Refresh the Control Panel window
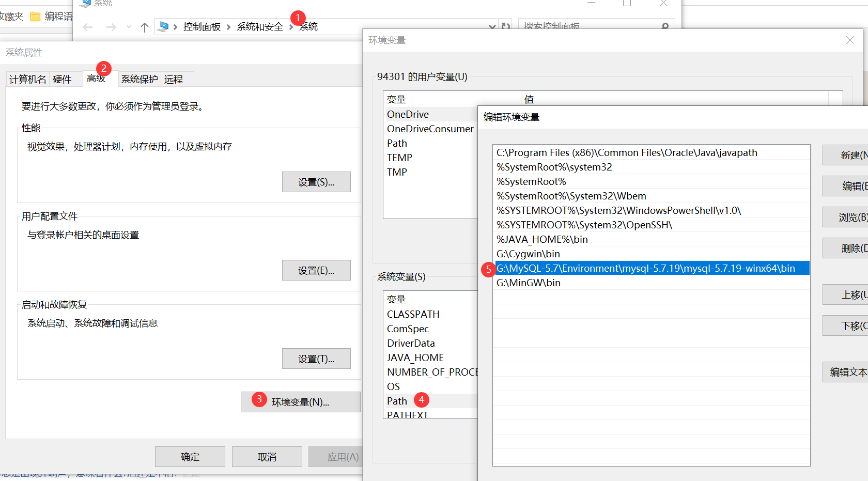This screenshot has height=481, width=868. (x=506, y=26)
